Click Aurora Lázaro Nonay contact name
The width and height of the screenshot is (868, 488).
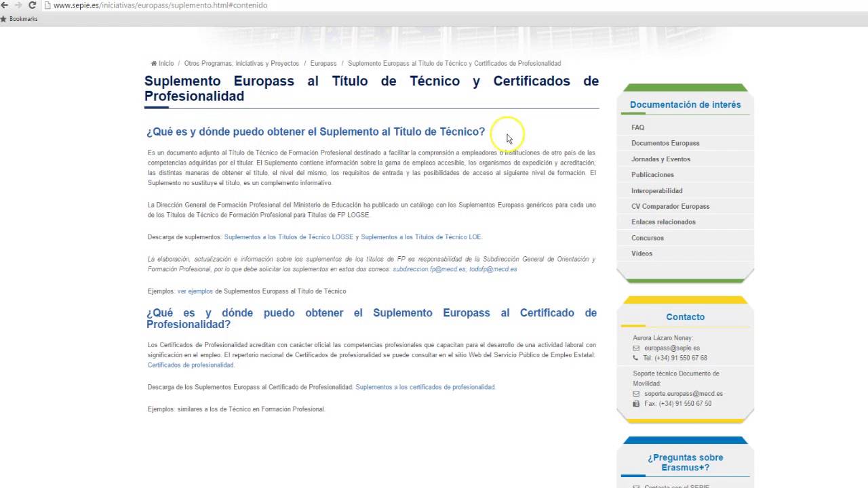[x=663, y=338]
